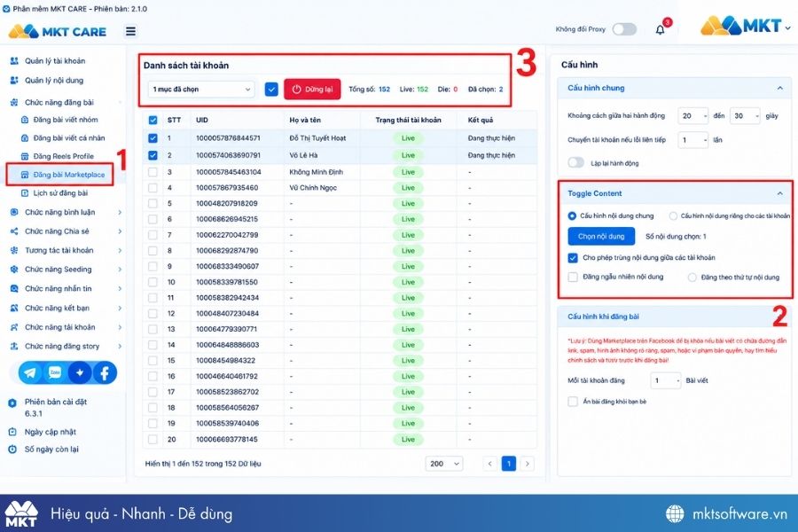Screen dimensions: 798x532
Task: Click the Phiên bản cài đặt icon
Action: pyautogui.click(x=12, y=403)
